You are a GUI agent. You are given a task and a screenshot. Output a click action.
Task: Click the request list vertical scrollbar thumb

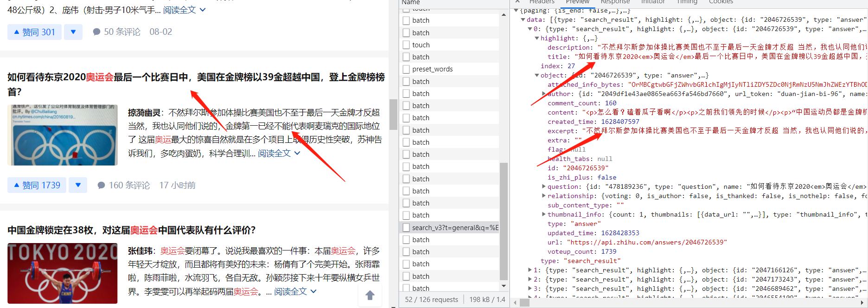(x=504, y=221)
